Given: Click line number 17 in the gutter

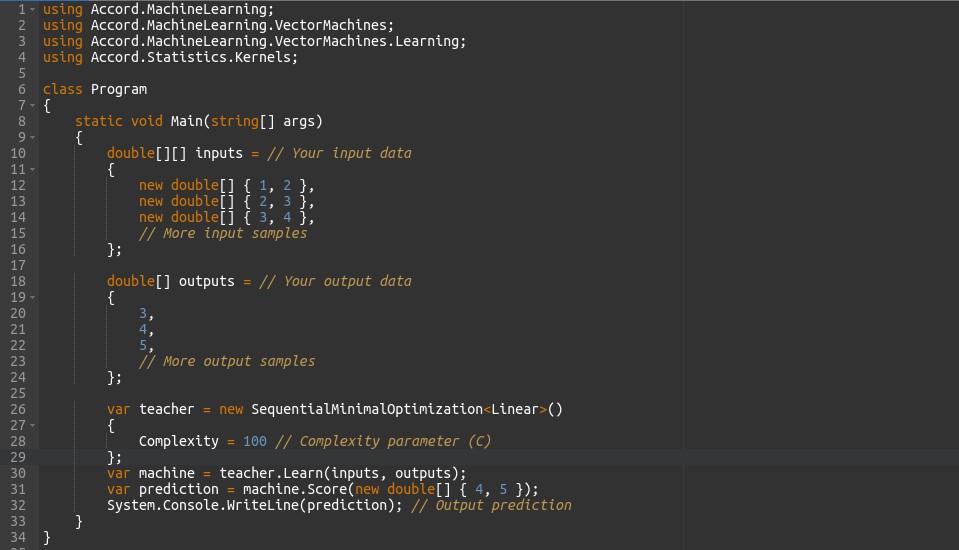Looking at the screenshot, I should click(17, 265).
